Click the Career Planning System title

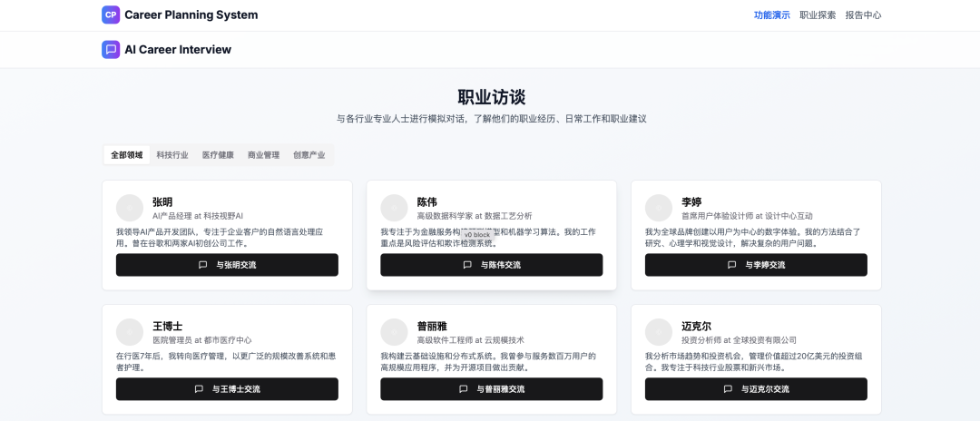tap(191, 15)
